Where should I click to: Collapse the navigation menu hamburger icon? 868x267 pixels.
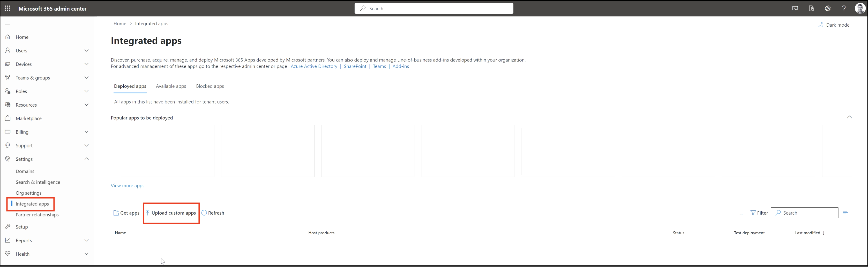point(8,23)
